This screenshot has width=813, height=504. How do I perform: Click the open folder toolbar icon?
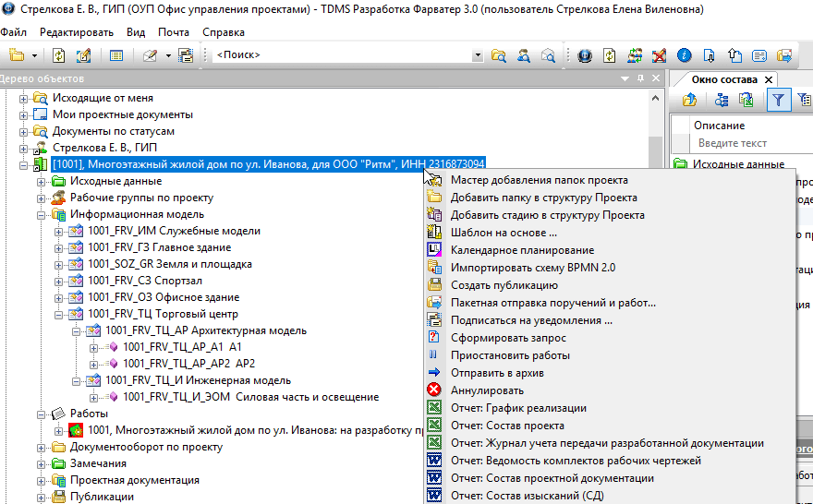coord(18,55)
